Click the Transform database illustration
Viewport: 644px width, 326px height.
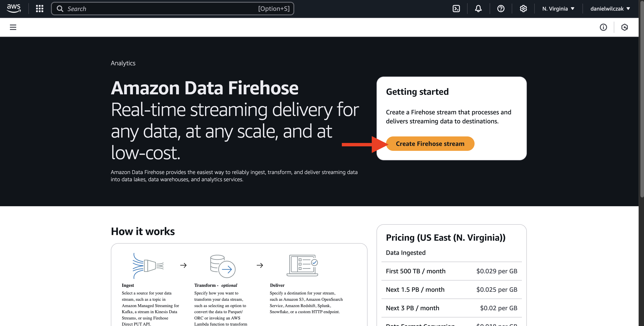tap(223, 266)
